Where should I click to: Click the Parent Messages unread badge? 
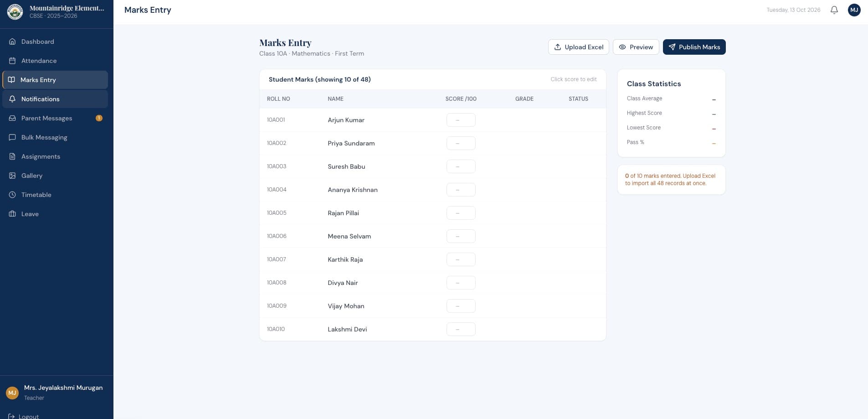click(99, 118)
